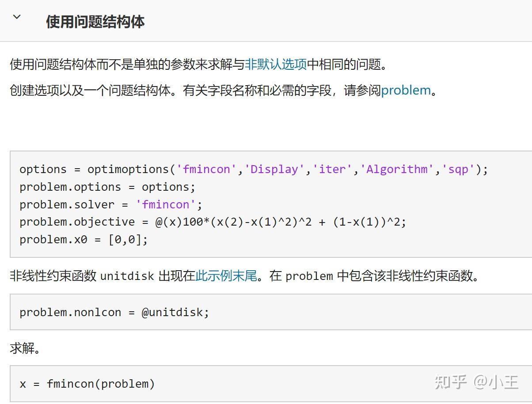Click the problem.nonlcon = @unitdisk code

click(114, 312)
